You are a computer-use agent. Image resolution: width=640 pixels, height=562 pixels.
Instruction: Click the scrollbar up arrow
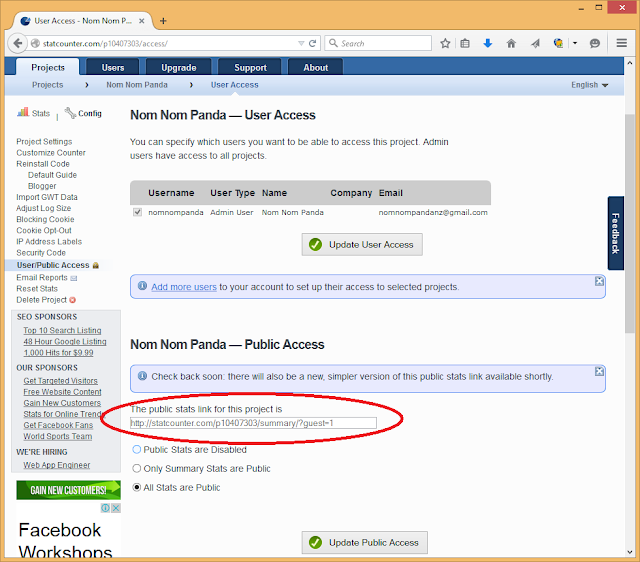pyautogui.click(x=629, y=63)
